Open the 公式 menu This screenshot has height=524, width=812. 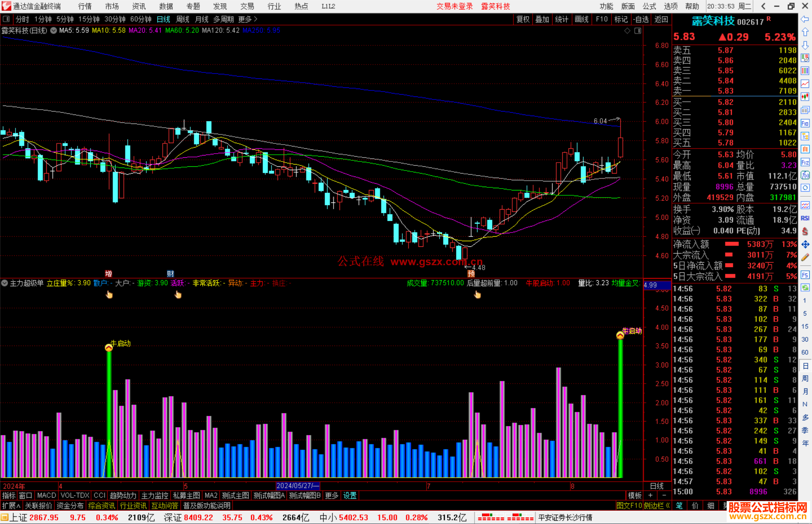tap(649, 6)
